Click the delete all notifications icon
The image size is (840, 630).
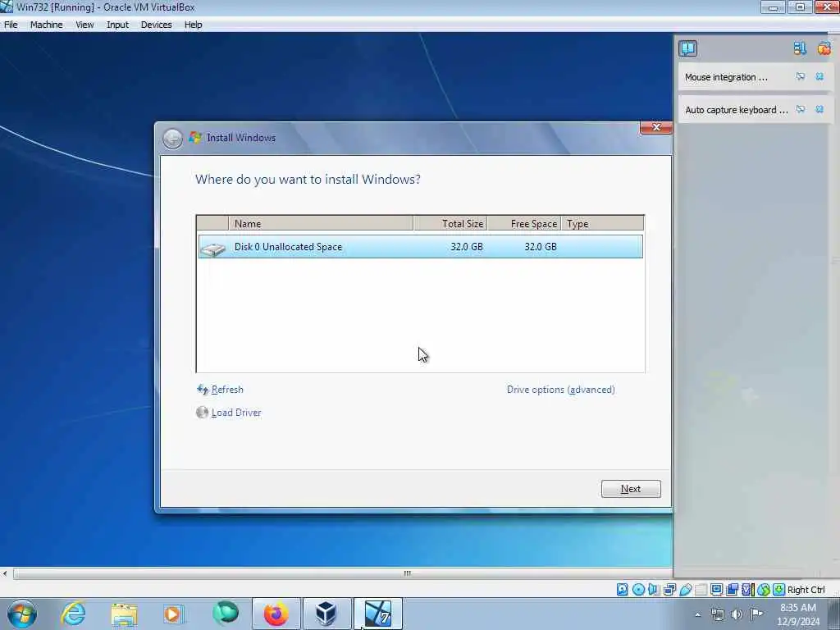point(824,48)
